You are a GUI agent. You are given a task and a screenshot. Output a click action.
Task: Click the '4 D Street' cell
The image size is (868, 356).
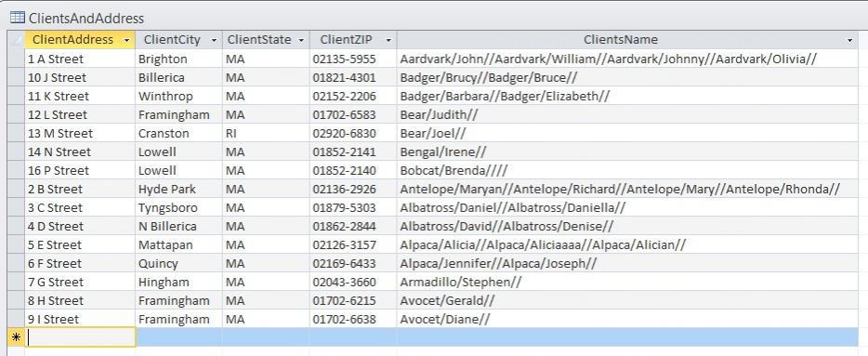(x=80, y=227)
